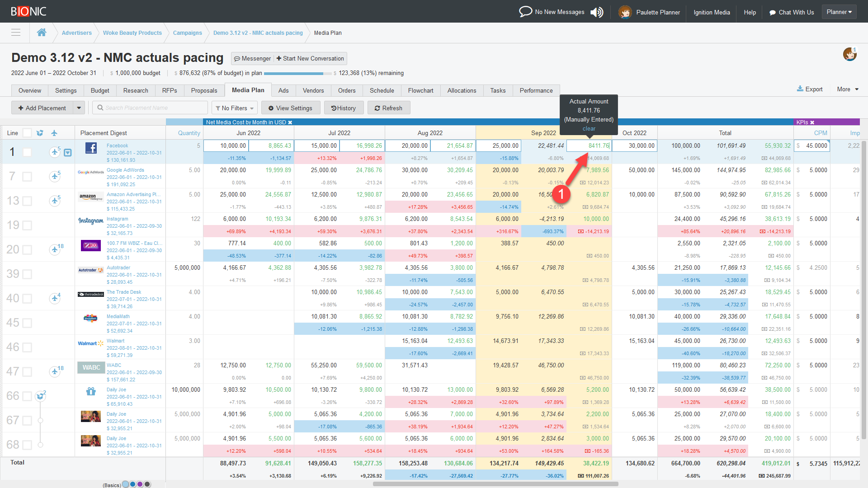Click the Chat With Us link
The image size is (868, 488).
(x=792, y=12)
